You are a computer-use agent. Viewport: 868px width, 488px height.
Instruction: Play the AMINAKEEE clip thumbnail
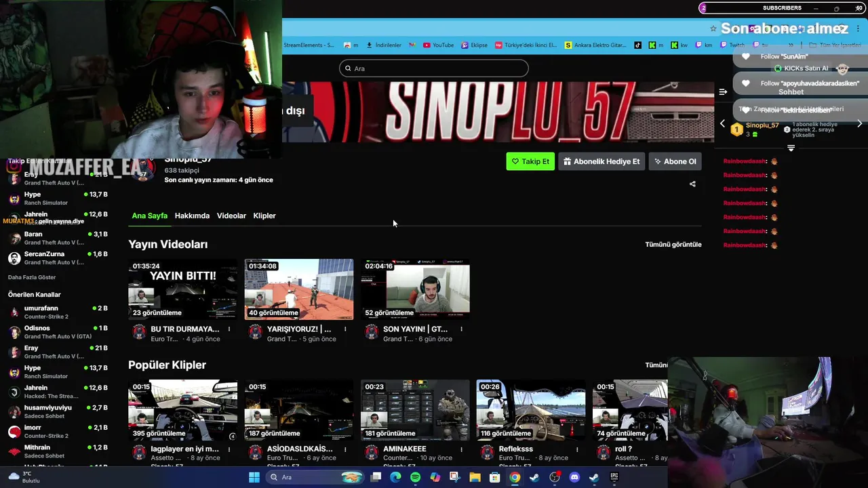[x=415, y=410]
